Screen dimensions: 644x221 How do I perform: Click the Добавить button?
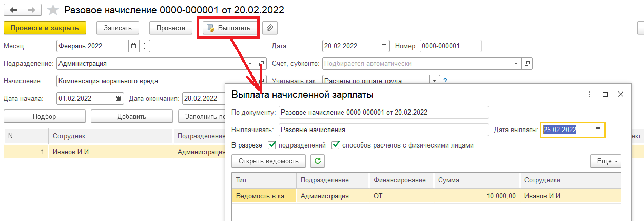click(x=131, y=116)
